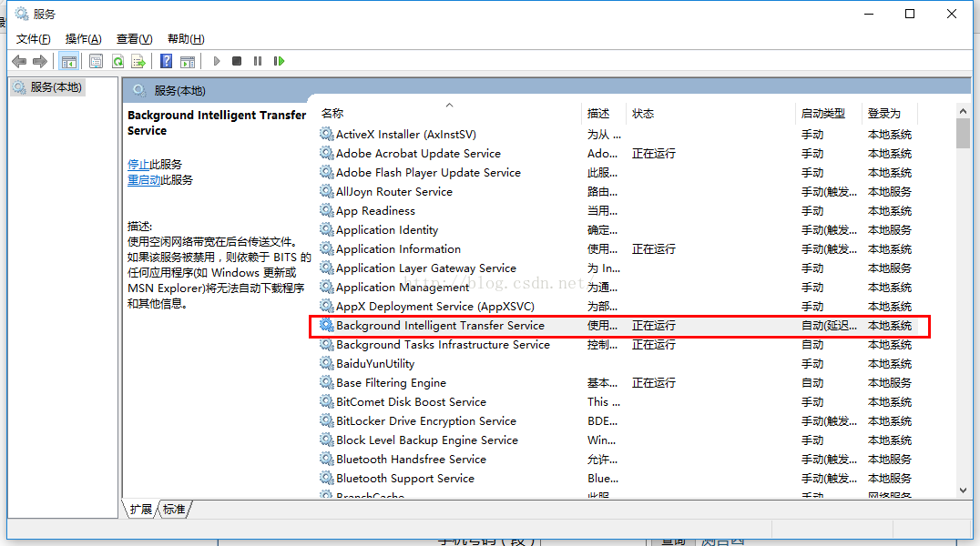Sort by the 状态 column header
The height and width of the screenshot is (546, 980).
coord(642,113)
